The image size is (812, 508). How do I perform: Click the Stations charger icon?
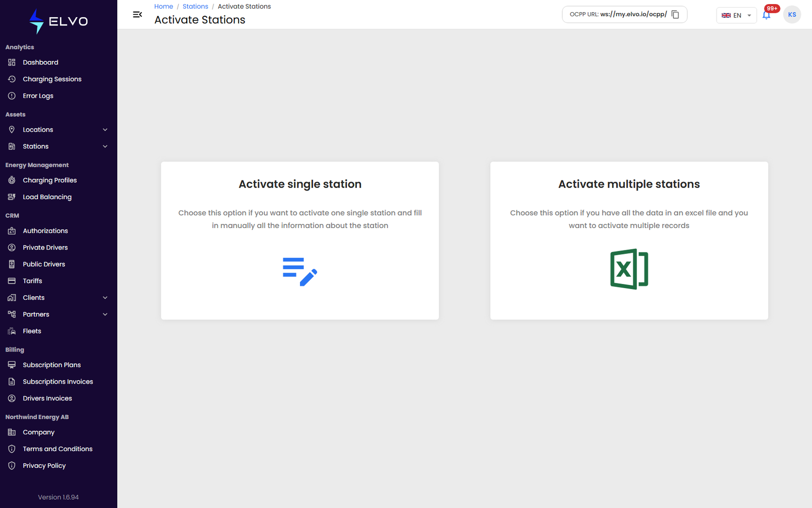point(12,146)
